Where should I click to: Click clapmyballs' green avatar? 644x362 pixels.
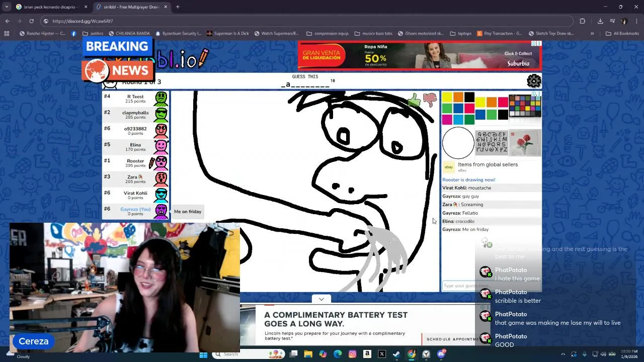pyautogui.click(x=161, y=115)
